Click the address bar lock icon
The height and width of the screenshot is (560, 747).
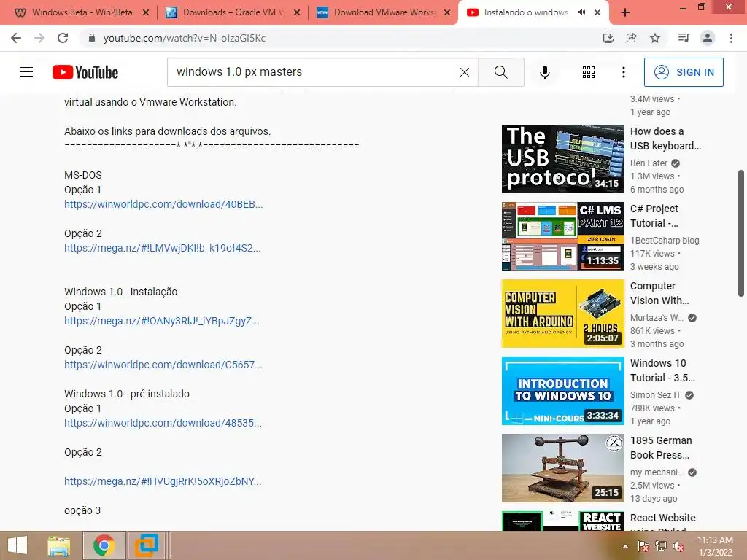(92, 38)
